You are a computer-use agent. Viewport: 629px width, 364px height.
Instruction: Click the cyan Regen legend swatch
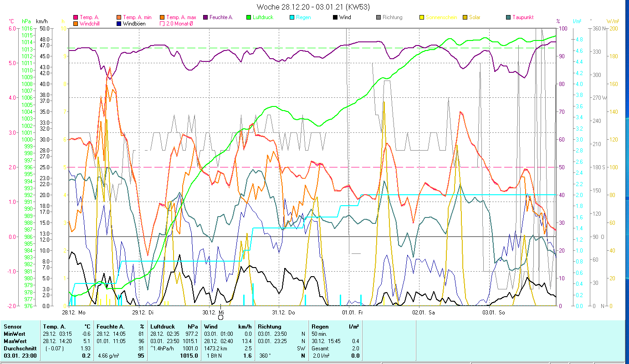click(x=292, y=17)
